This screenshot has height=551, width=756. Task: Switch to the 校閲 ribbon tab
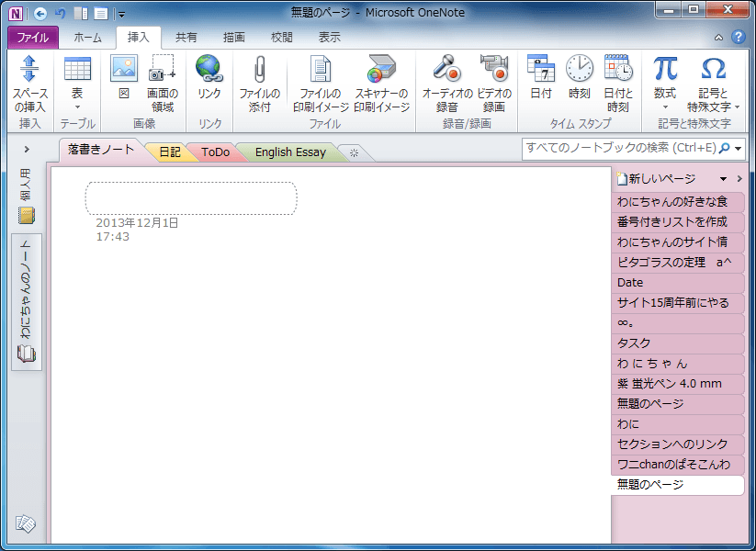[282, 37]
